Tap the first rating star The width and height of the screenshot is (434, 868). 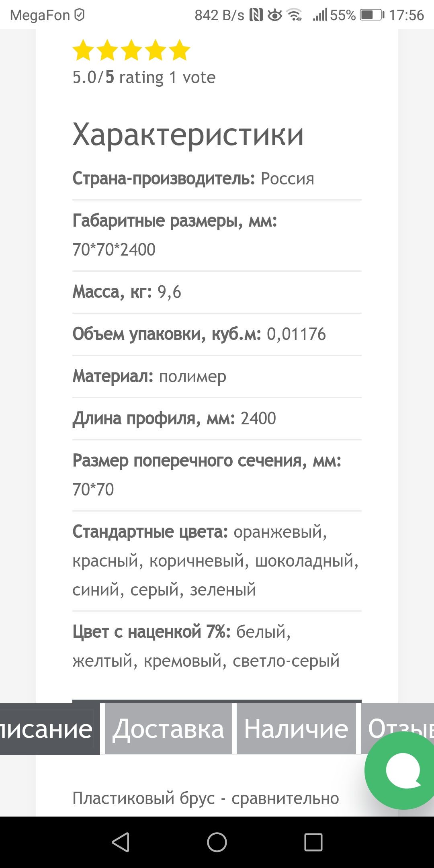83,50
